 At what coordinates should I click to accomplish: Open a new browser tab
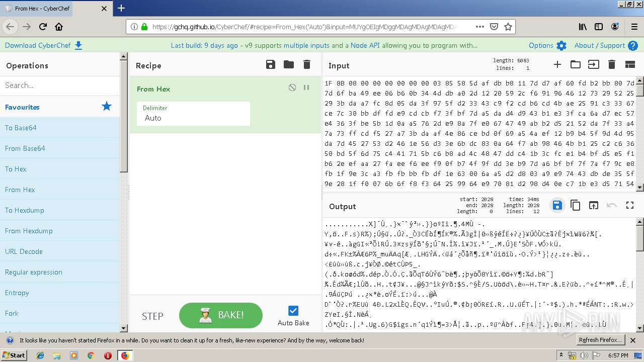121,8
